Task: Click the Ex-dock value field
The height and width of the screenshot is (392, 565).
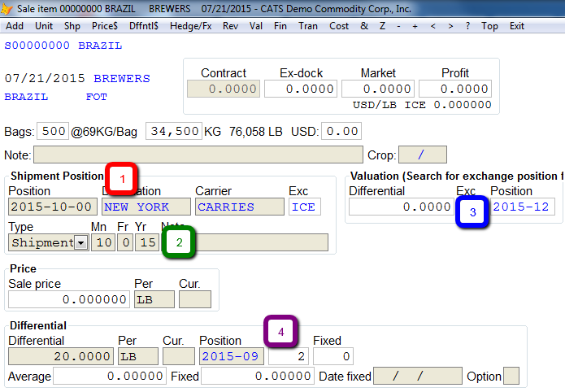Action: tap(301, 89)
